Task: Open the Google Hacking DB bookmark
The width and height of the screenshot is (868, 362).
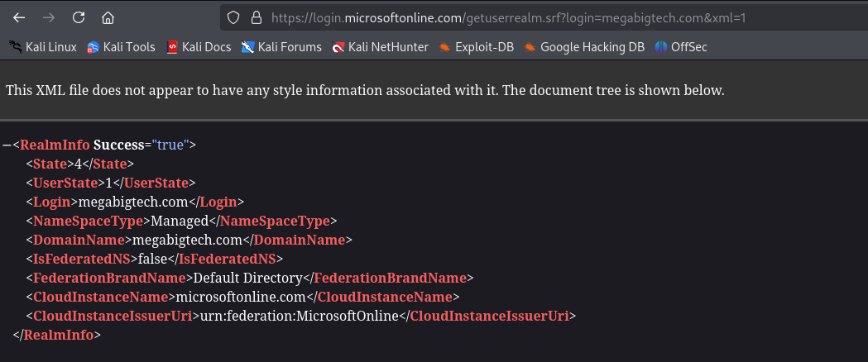Action: click(584, 48)
